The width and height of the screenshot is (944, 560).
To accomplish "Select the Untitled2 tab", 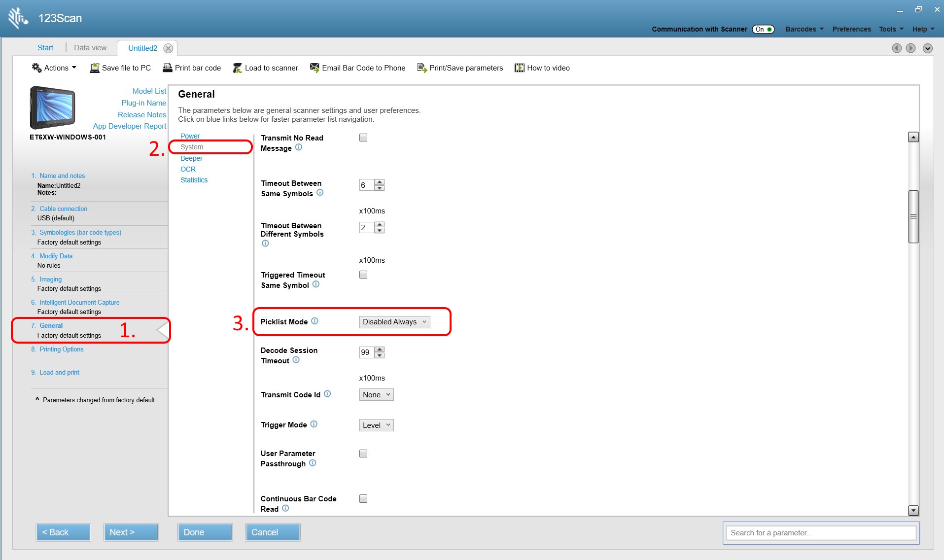I will 142,48.
